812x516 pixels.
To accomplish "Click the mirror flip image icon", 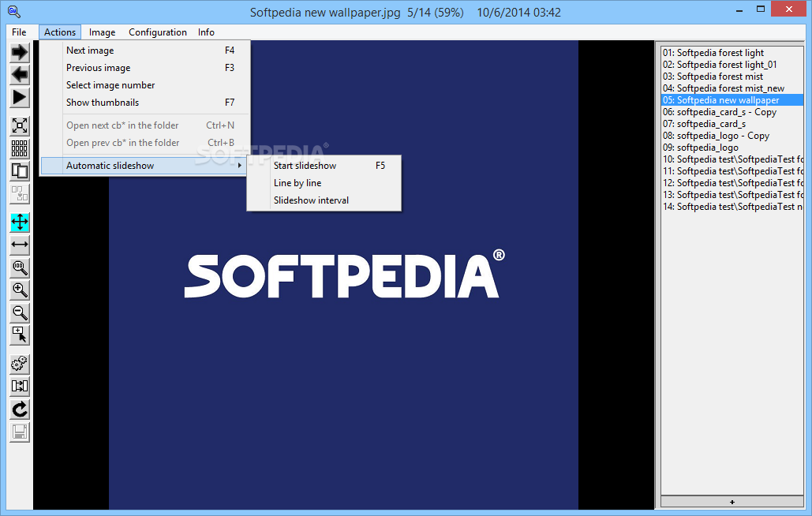I will coord(20,387).
